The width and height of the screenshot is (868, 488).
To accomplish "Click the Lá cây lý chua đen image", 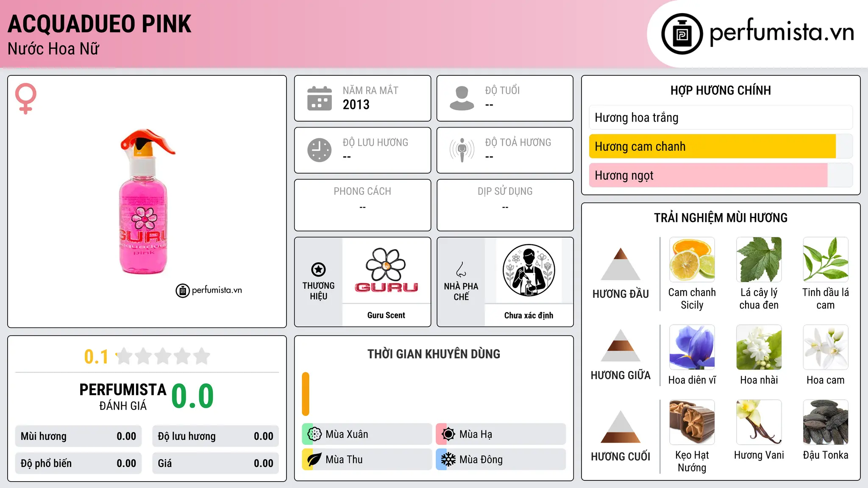I will 759,260.
